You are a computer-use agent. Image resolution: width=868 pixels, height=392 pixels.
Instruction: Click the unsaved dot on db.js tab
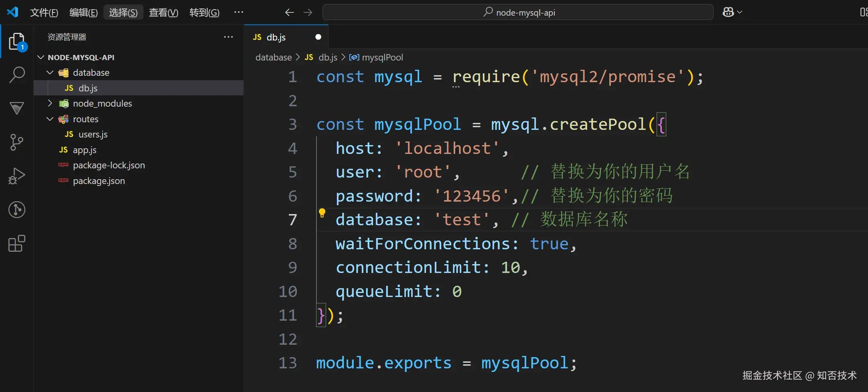point(318,37)
